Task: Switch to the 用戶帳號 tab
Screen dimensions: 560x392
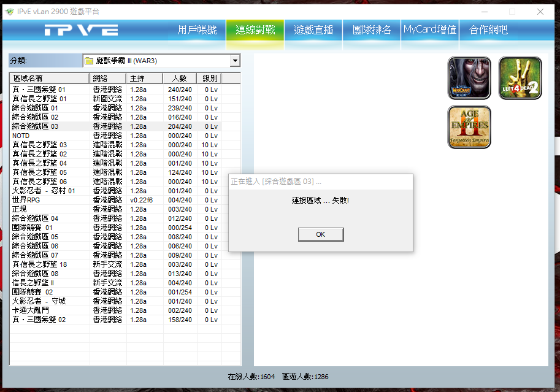Action: (197, 30)
